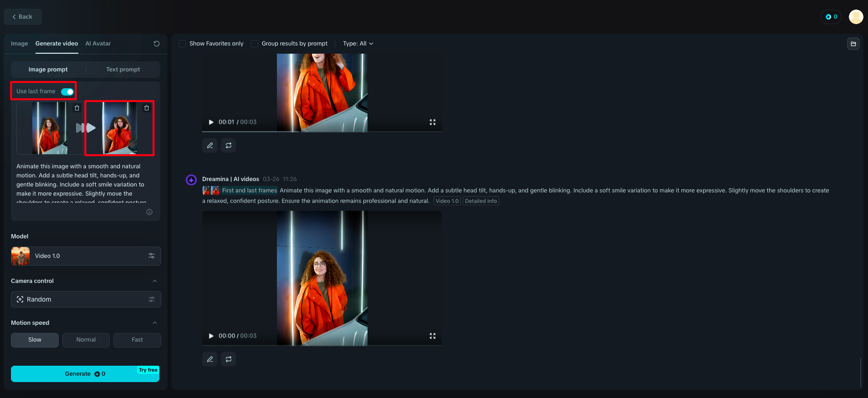This screenshot has width=868, height=398.
Task: Click the Back button
Action: 22,17
